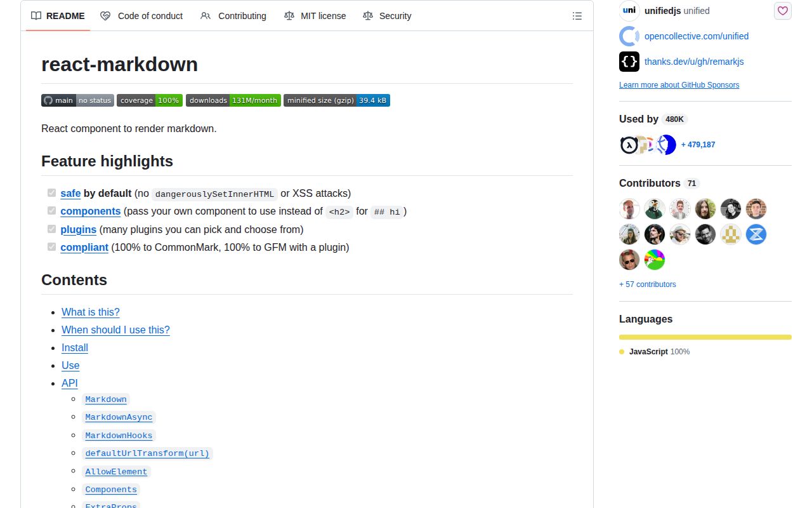This screenshot has width=812, height=508.
Task: Open the main build status badge
Action: 77,100
